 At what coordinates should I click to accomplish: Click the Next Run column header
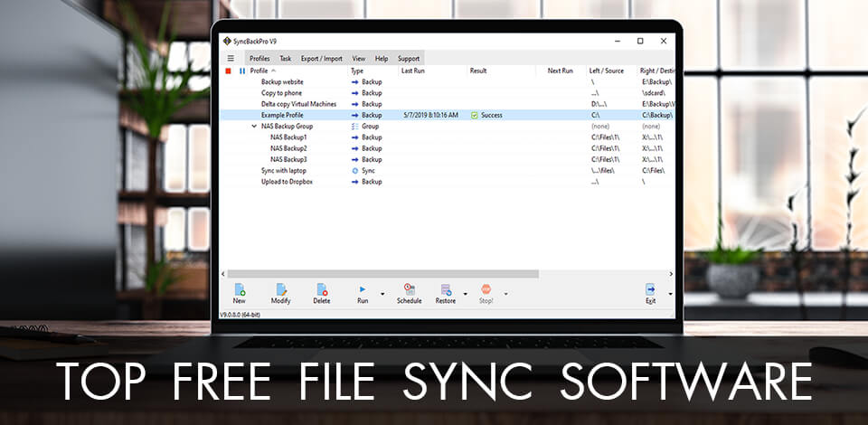561,71
